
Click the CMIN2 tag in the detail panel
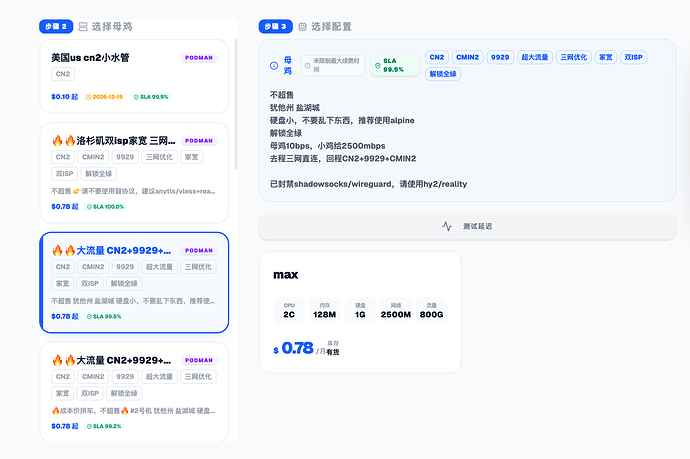[x=467, y=57]
